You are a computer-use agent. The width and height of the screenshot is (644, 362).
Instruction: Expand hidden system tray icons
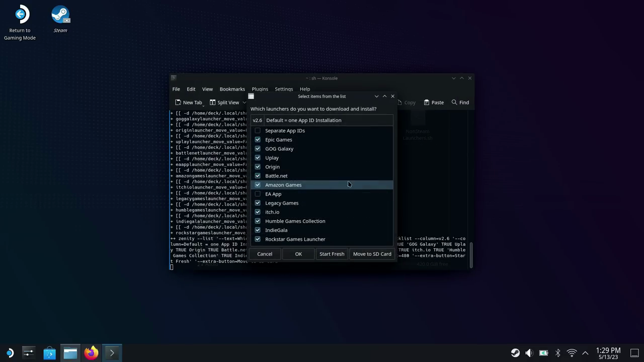click(x=585, y=353)
